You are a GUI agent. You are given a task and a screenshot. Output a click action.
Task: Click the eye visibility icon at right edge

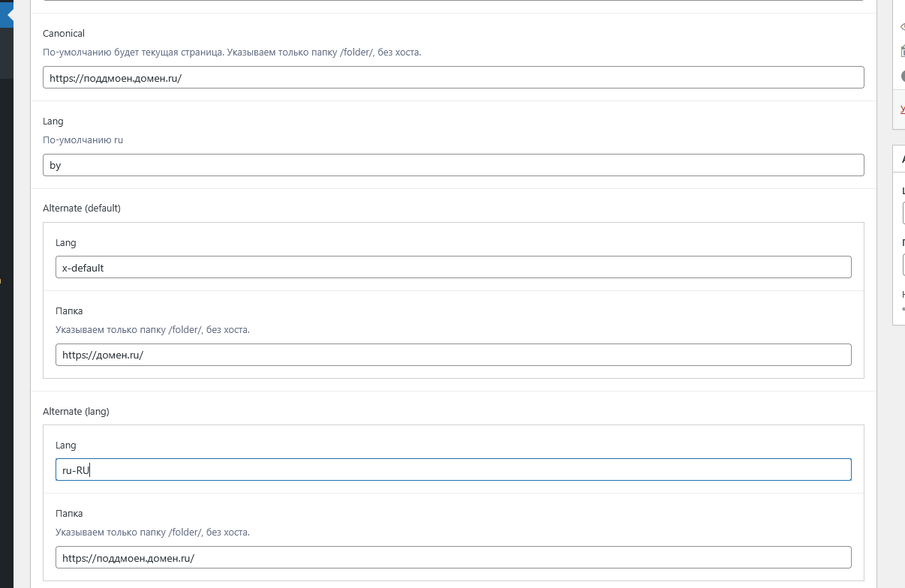click(902, 27)
